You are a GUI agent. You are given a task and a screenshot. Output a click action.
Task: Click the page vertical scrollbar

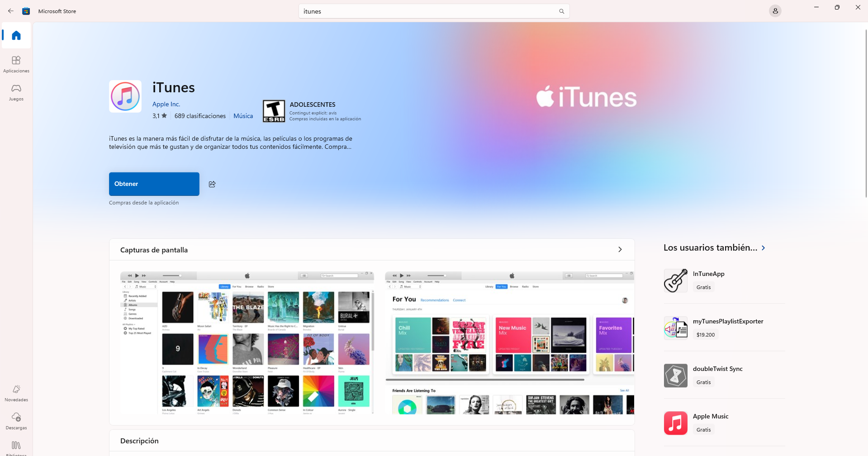[x=866, y=113]
